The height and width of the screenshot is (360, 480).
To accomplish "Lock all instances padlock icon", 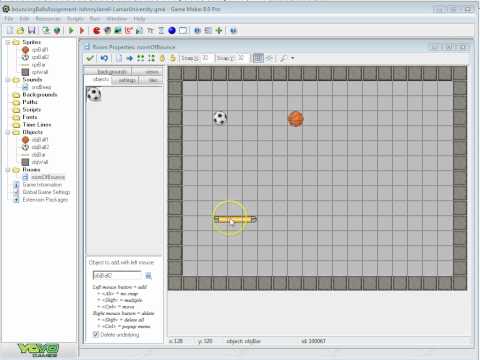I will (162, 58).
